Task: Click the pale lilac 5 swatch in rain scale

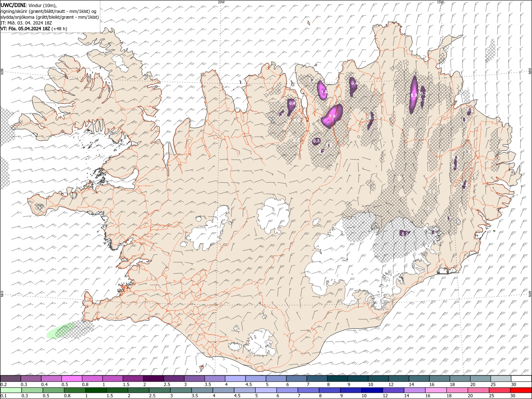Action: point(266,390)
